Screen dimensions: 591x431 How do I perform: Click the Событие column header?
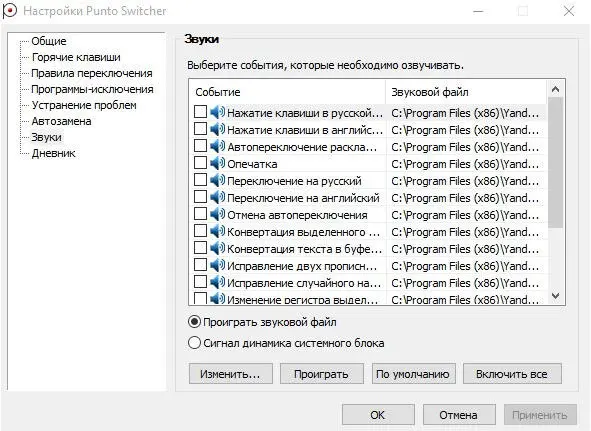pos(287,92)
